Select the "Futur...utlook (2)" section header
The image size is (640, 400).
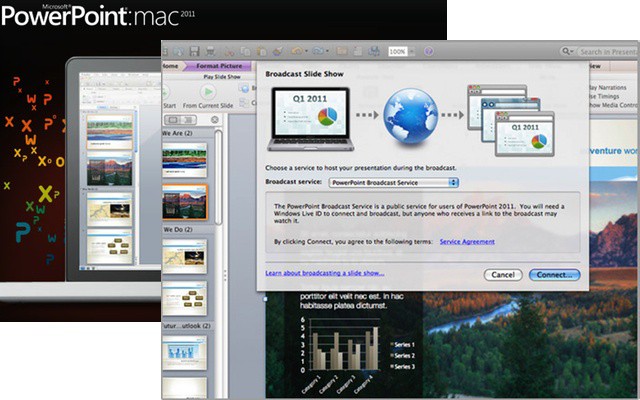pos(187,326)
